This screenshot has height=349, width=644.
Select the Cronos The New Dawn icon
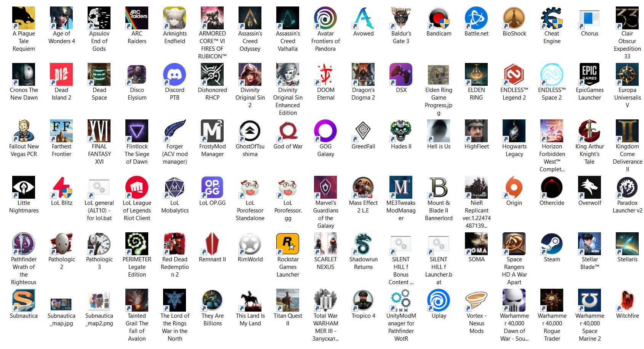(24, 74)
